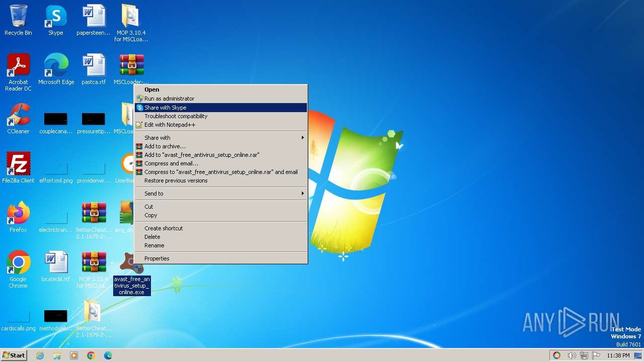Select the pressuretip file icon

click(94, 123)
